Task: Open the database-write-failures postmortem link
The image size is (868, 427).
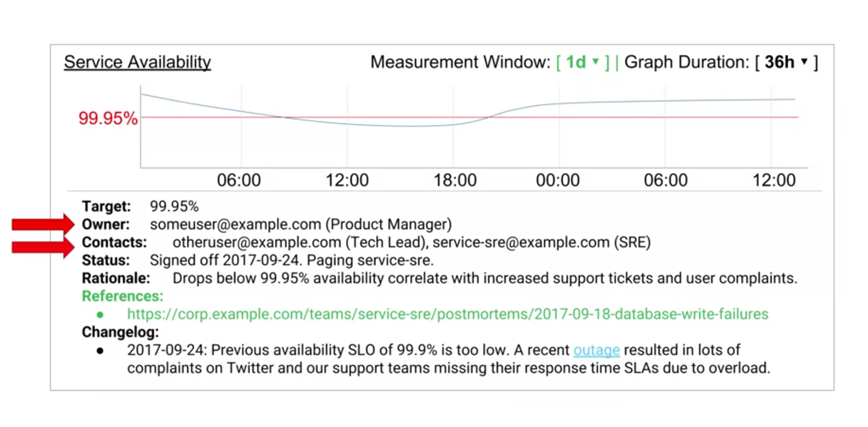Action: point(447,314)
